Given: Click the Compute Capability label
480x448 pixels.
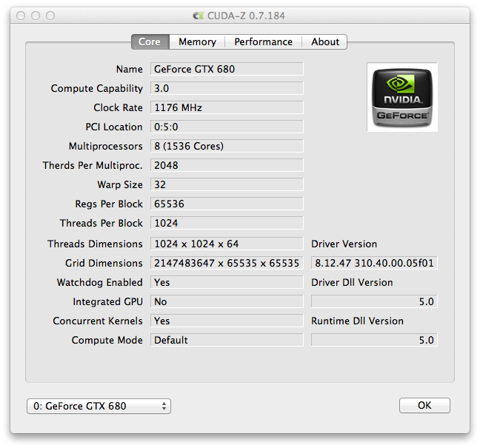Looking at the screenshot, I should pyautogui.click(x=97, y=88).
